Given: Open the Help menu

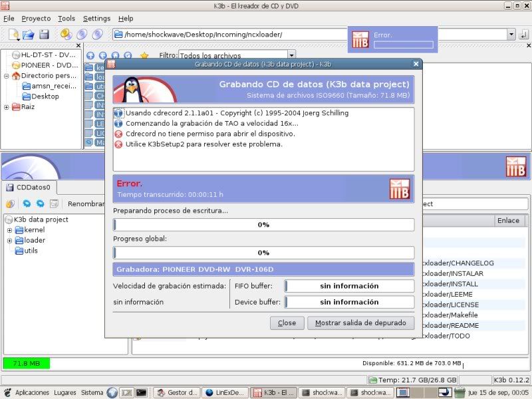Looking at the screenshot, I should pos(126,19).
